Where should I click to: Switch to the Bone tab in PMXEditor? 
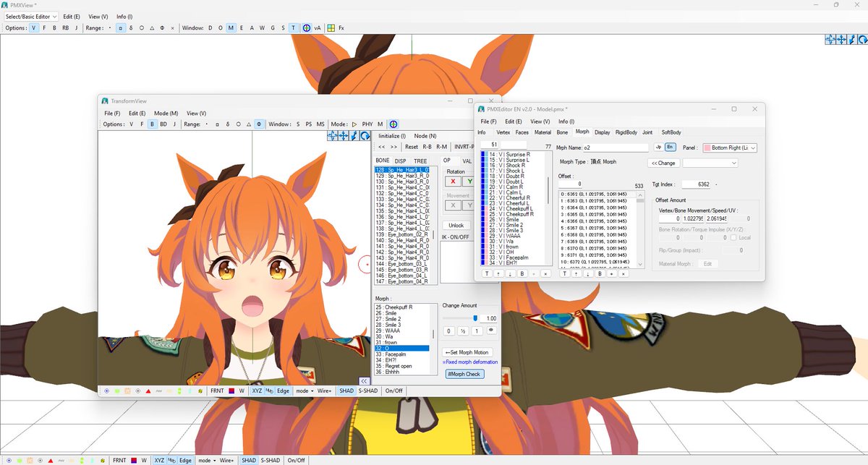tap(563, 132)
